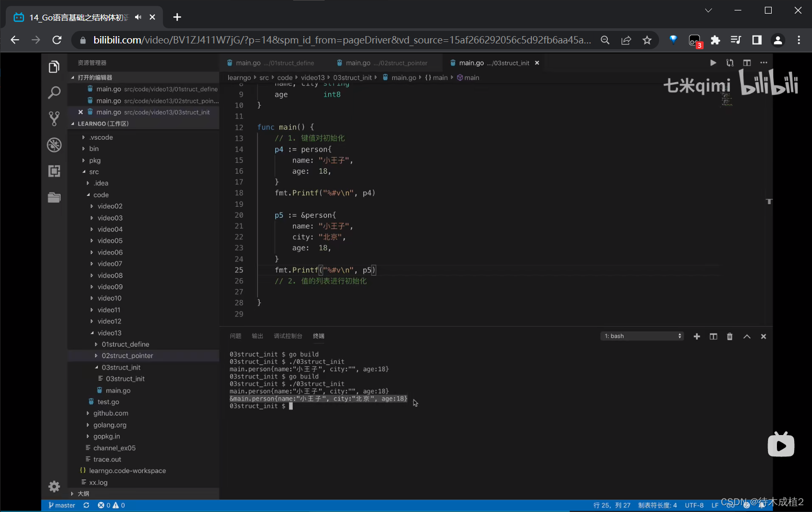
Task: Click the master branch status item
Action: pyautogui.click(x=62, y=505)
